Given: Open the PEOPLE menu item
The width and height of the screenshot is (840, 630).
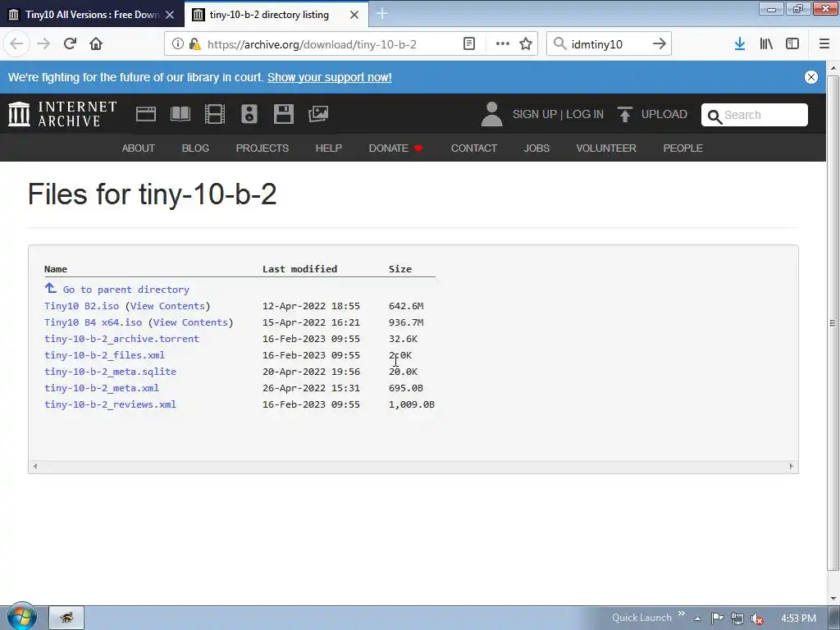Looking at the screenshot, I should [x=682, y=148].
